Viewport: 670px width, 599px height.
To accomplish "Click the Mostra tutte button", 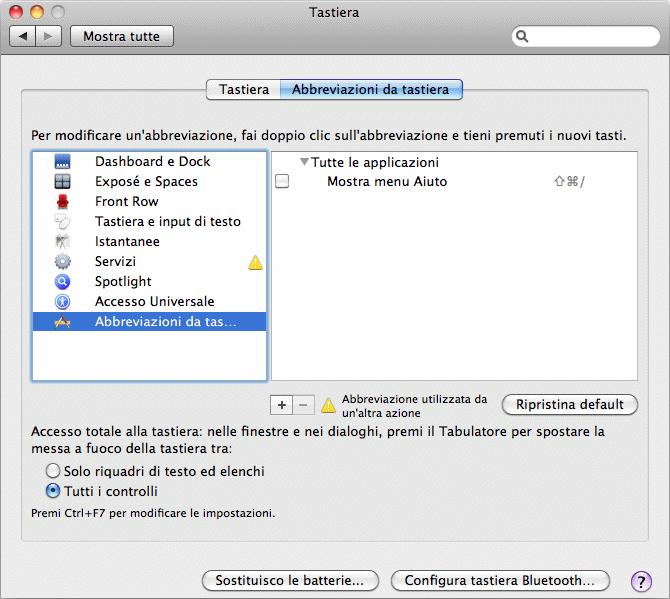I will tap(122, 36).
